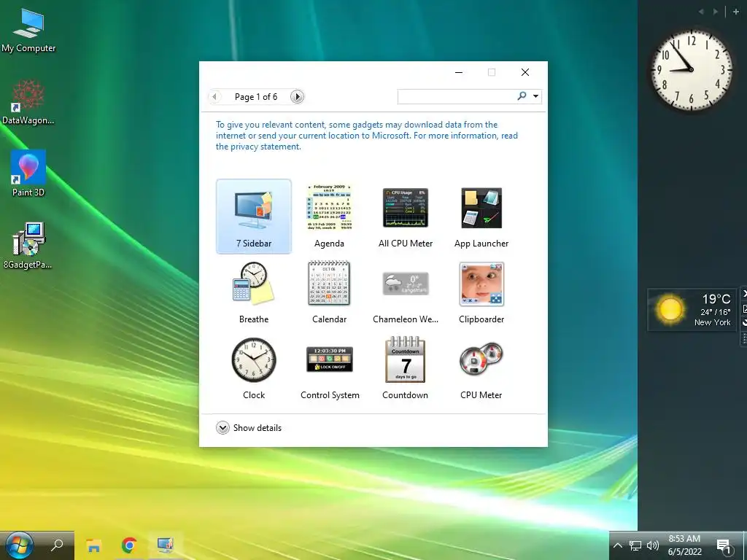Choose the Calendar gadget
This screenshot has height=560, width=747.
[329, 292]
